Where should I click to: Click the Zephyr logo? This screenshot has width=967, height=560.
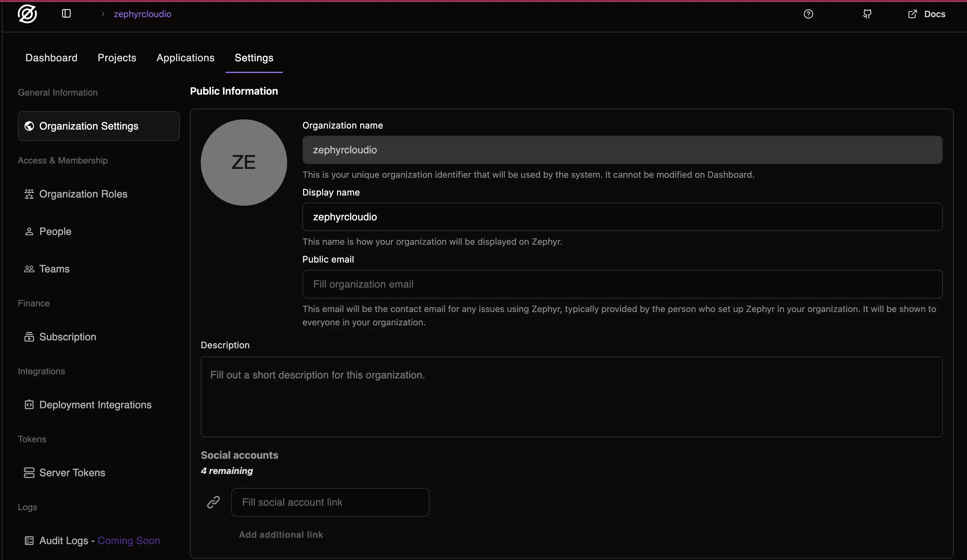point(26,14)
